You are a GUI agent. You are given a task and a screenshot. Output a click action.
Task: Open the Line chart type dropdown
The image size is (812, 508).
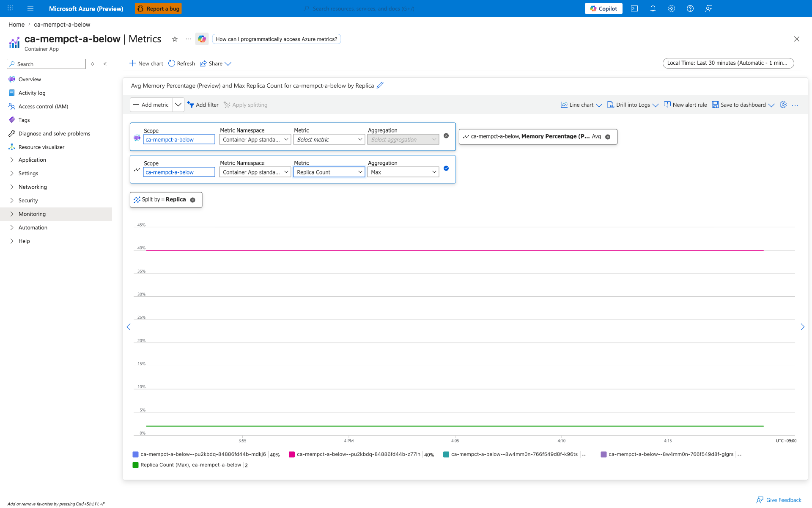coord(581,105)
